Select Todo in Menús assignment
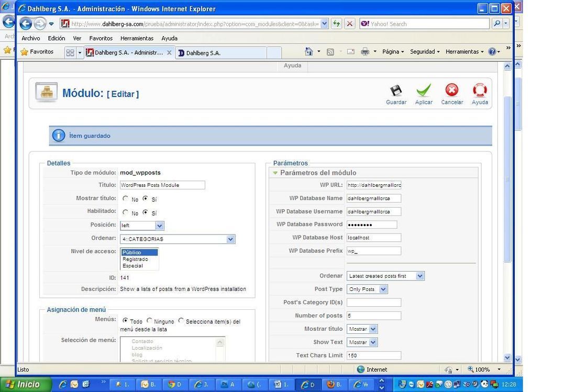This screenshot has width=576, height=392. coord(125,320)
